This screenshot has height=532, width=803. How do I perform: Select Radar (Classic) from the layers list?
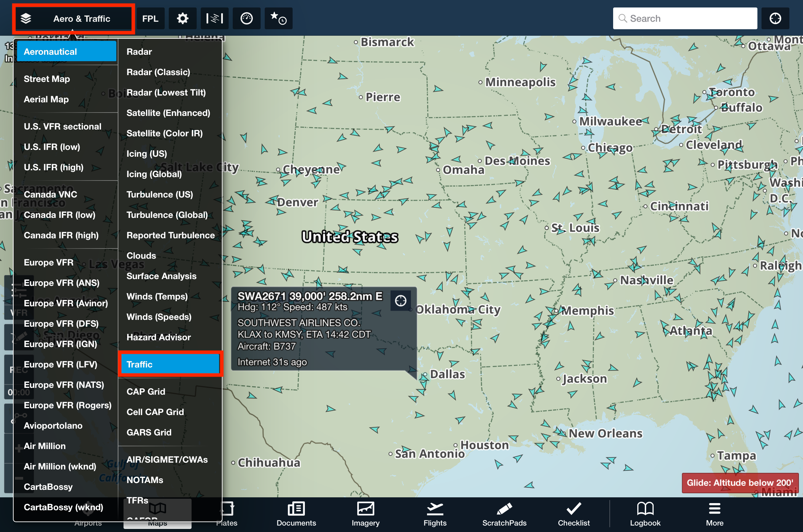point(158,72)
